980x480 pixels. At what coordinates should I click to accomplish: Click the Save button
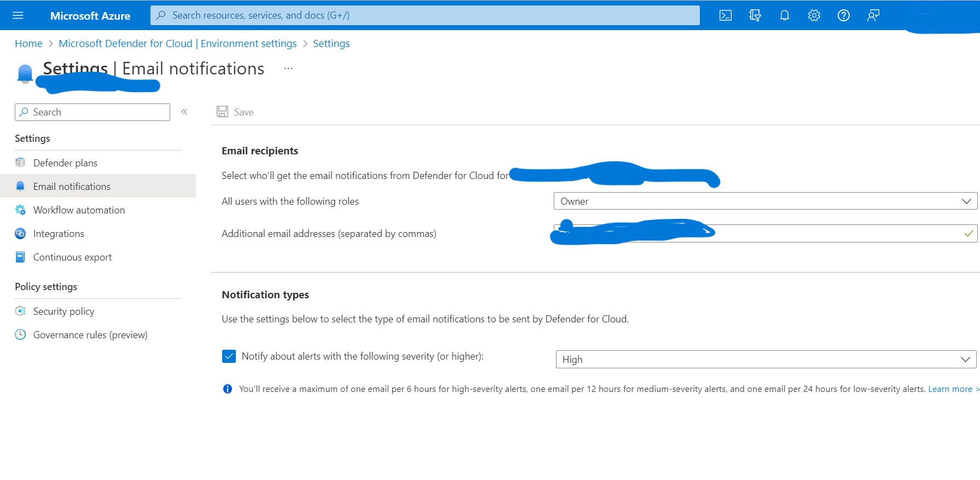pyautogui.click(x=235, y=112)
